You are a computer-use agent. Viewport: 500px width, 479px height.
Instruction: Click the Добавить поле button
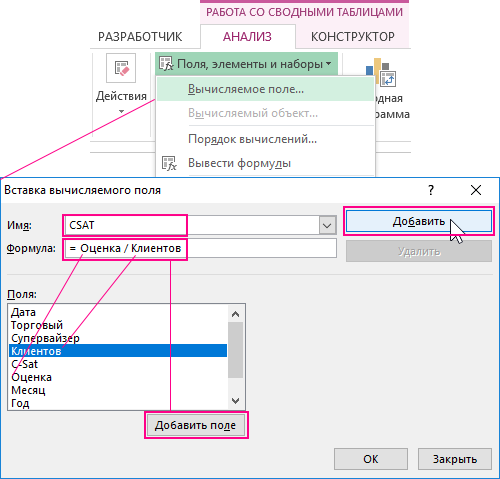196,425
